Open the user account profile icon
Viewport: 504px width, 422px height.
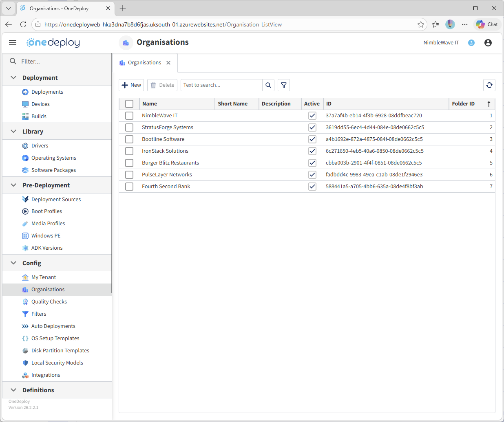click(488, 43)
